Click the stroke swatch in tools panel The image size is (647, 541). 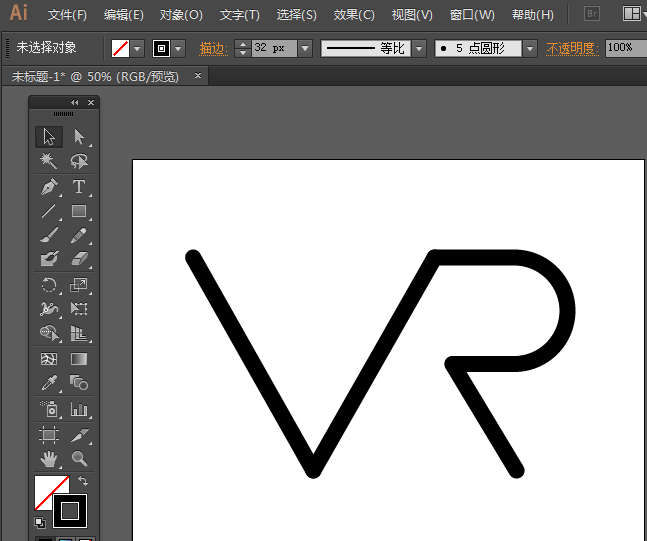point(70,511)
